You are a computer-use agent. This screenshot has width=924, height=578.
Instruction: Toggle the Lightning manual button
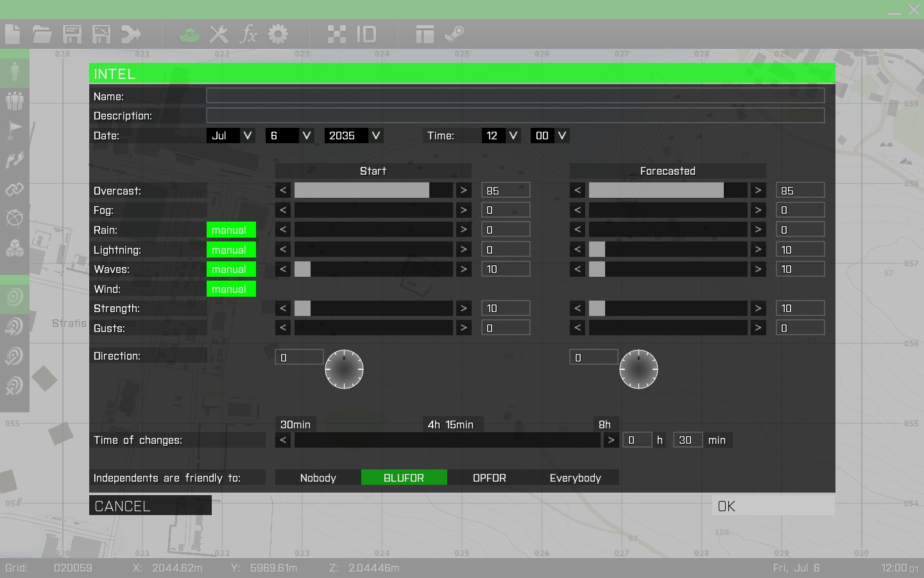[x=231, y=250]
